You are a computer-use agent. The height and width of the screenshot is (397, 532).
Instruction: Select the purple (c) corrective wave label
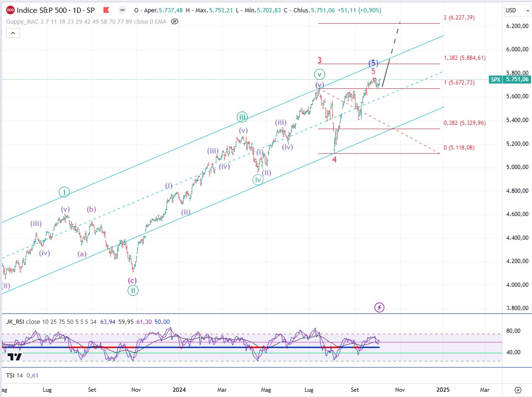coord(132,281)
